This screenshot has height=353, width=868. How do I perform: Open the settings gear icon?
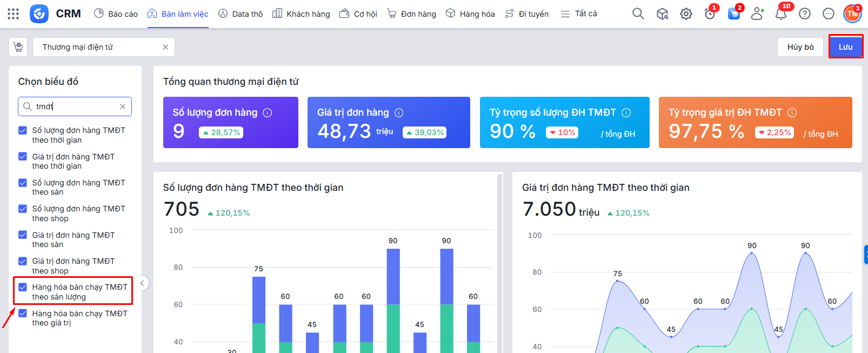pyautogui.click(x=686, y=14)
